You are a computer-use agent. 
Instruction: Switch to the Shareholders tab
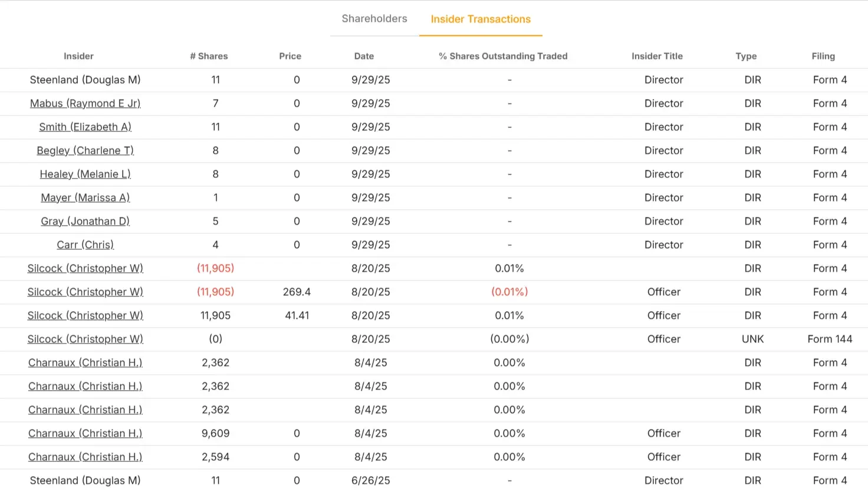click(374, 18)
